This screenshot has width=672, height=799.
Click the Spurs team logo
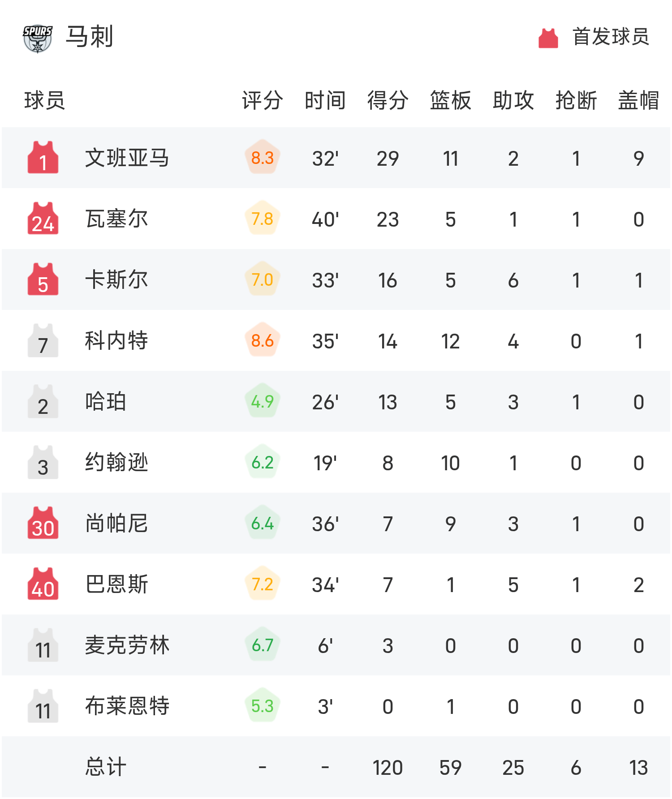(38, 38)
